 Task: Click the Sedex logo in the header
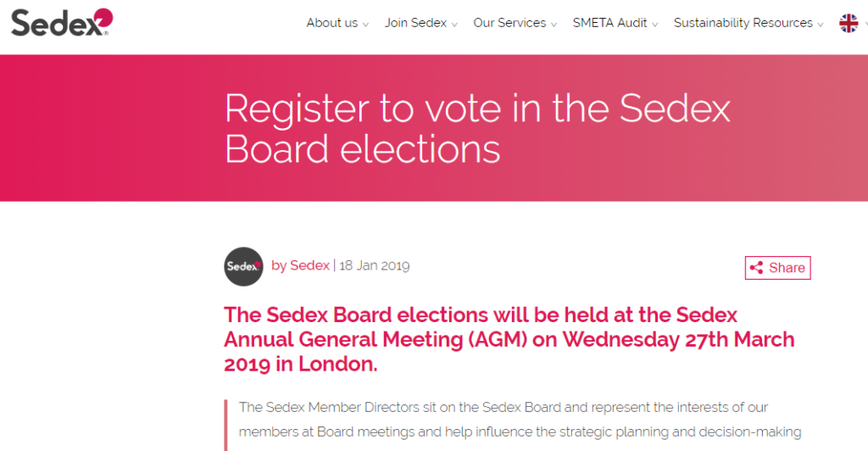62,22
